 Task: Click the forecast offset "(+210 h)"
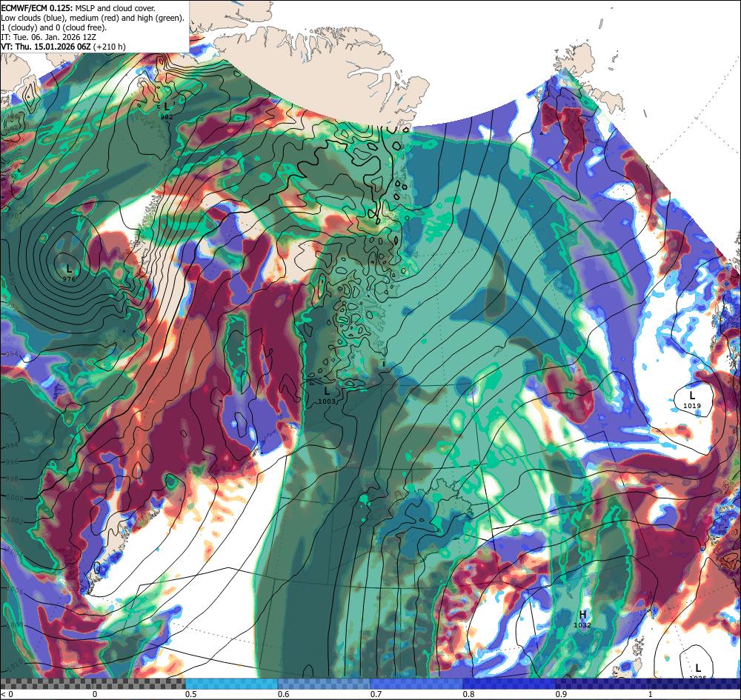(x=109, y=46)
